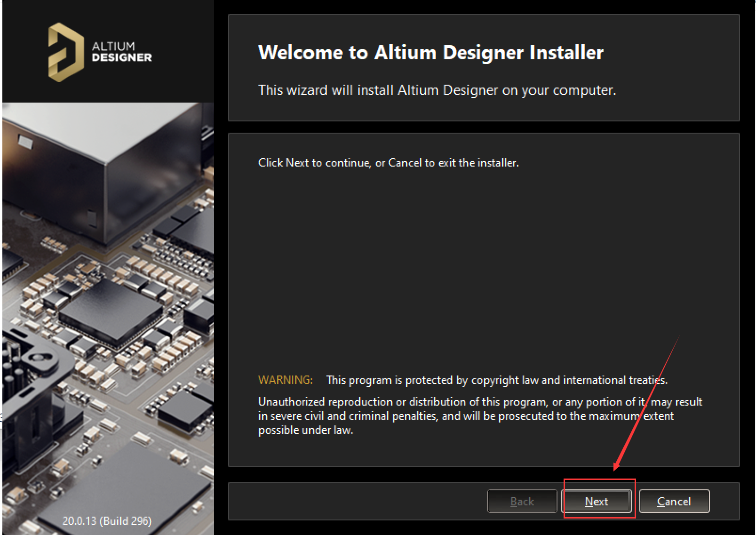This screenshot has height=535, width=756.
Task: Click the disabled Back button
Action: [x=522, y=501]
